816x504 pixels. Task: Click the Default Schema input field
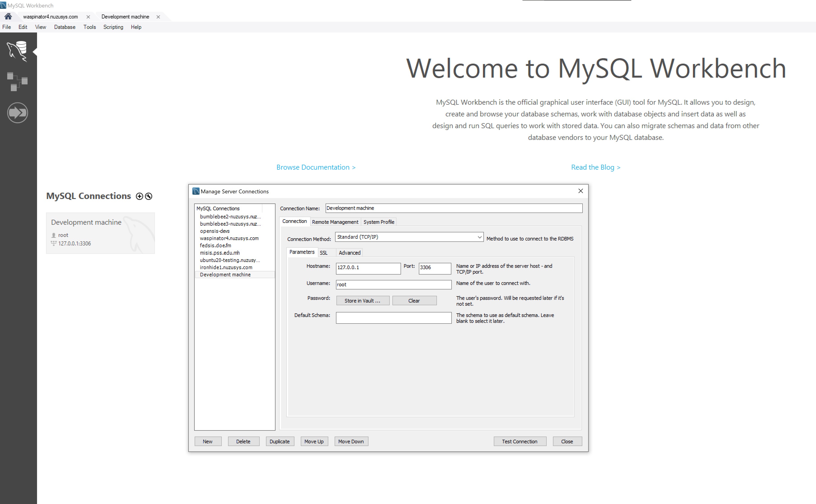tap(393, 318)
